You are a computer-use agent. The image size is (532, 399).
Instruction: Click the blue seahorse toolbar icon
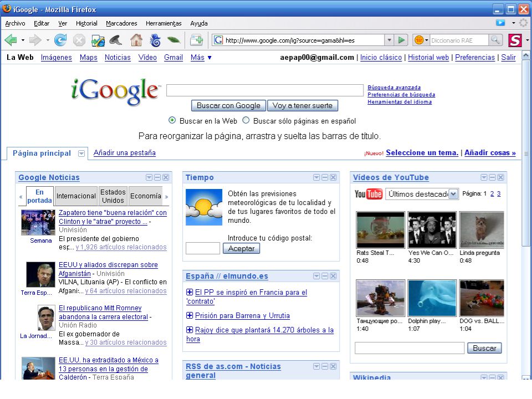(x=155, y=40)
